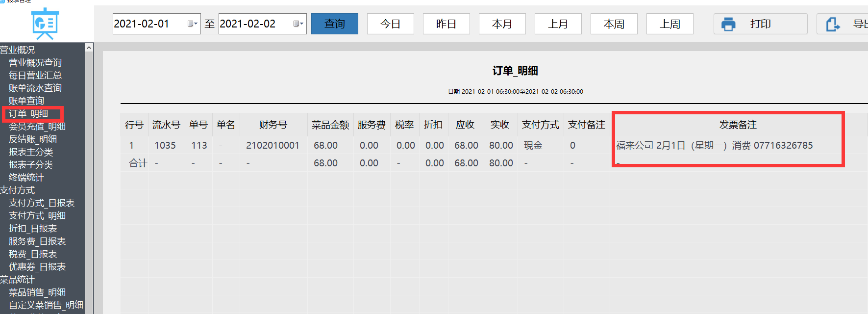Pick the 本周 this week button
868x314 pixels.
614,24
